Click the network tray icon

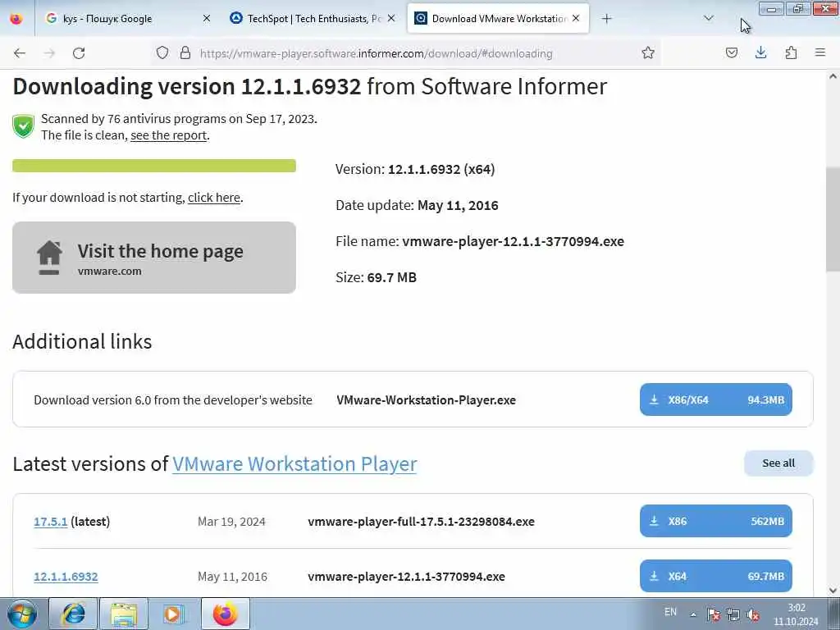point(733,614)
